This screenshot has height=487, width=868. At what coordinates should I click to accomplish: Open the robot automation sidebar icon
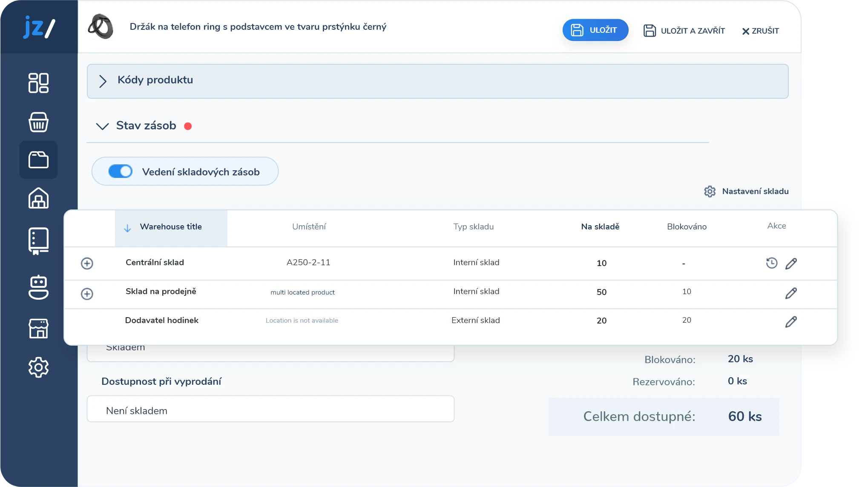(x=38, y=287)
